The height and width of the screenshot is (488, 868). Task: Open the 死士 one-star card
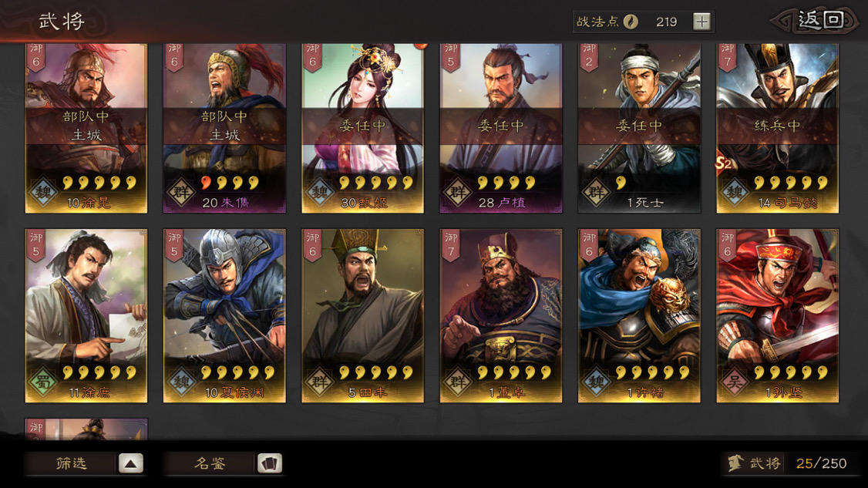(639, 128)
